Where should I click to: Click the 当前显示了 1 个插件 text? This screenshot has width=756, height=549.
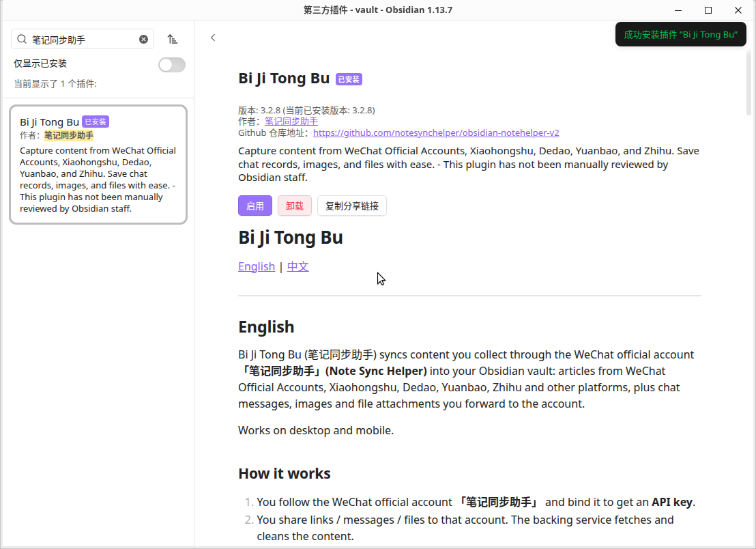55,84
